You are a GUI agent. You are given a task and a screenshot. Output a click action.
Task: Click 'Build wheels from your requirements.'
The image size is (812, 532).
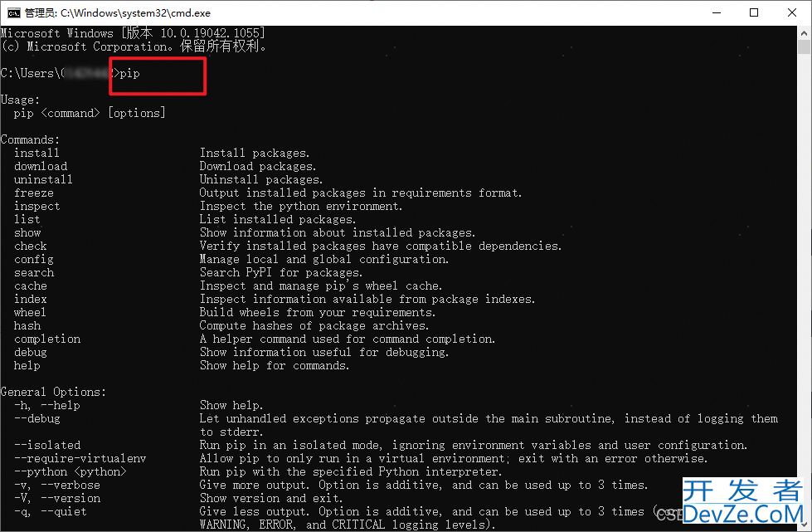318,313
